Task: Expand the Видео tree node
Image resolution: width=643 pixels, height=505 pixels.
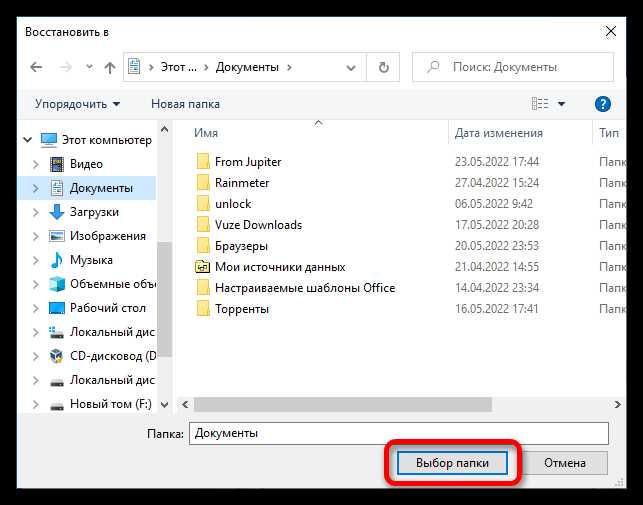Action: tap(36, 164)
